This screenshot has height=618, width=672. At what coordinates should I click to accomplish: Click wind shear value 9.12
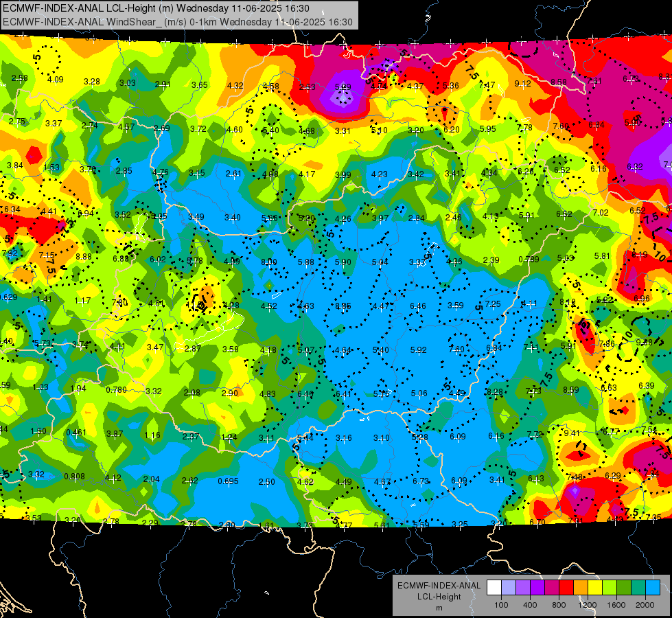(x=522, y=83)
